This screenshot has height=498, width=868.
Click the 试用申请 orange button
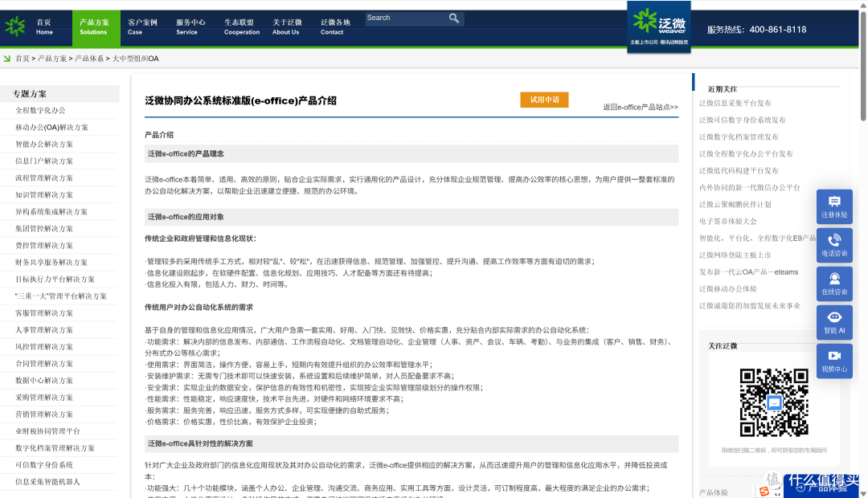[544, 100]
